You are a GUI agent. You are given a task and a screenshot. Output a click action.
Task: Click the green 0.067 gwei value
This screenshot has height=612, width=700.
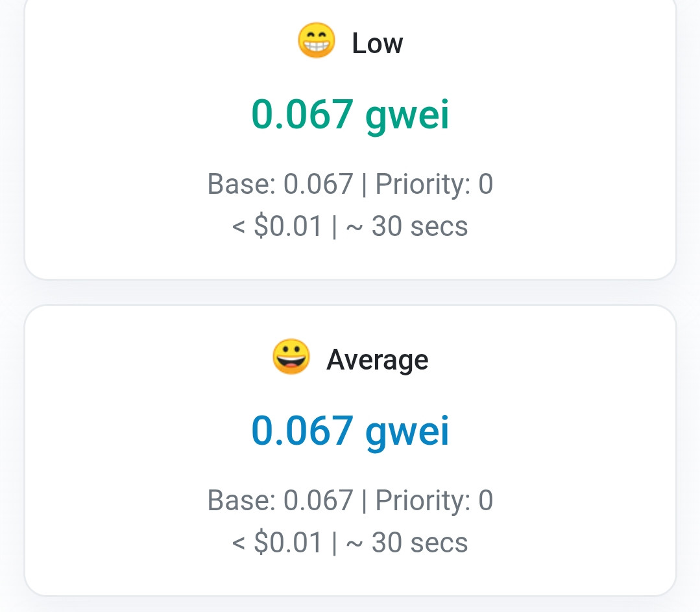350,115
